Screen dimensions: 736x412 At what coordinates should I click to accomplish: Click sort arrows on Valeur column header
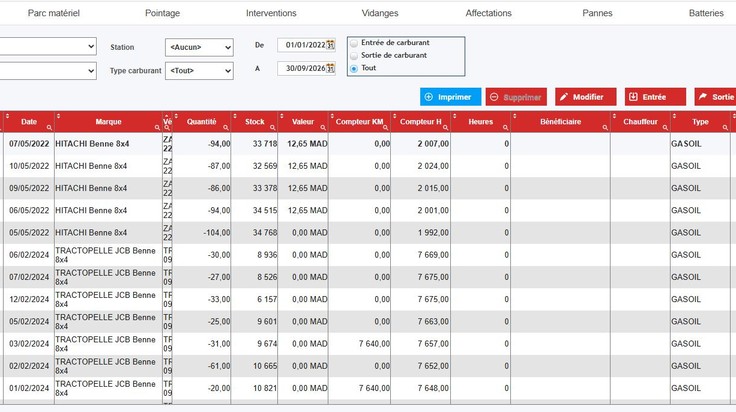coord(282,116)
